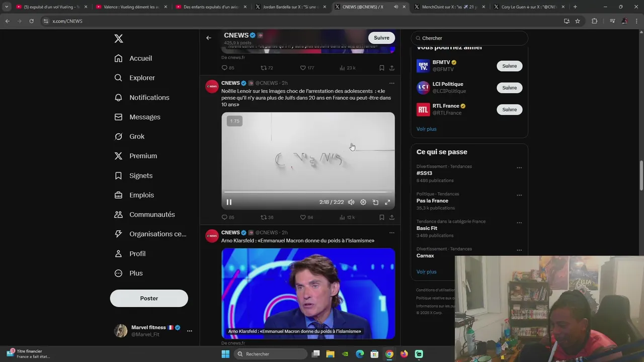
Task: Go back with the CNEWS header arrow
Action: pos(208,38)
